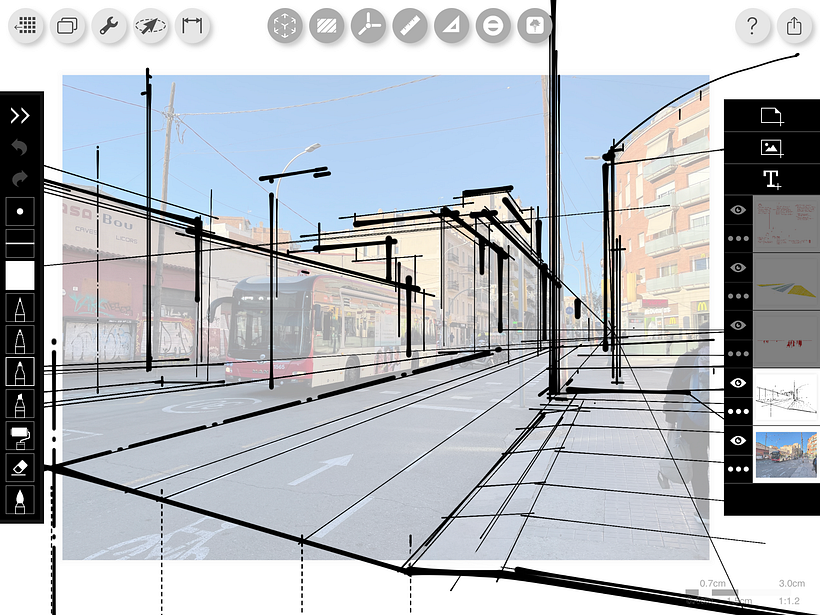Image resolution: width=820 pixels, height=615 pixels.
Task: Select the ruler tool
Action: tap(410, 25)
